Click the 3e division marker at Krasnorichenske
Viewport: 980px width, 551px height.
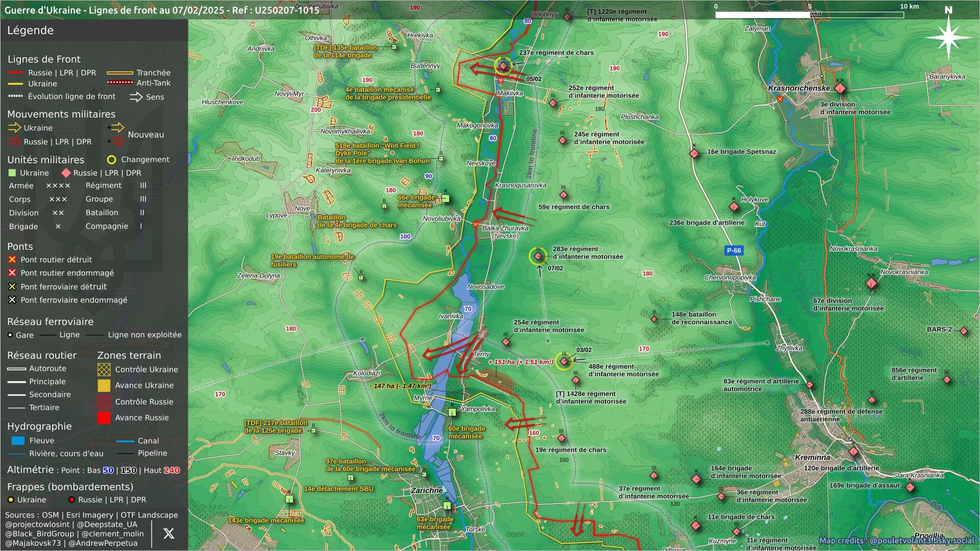pos(840,89)
